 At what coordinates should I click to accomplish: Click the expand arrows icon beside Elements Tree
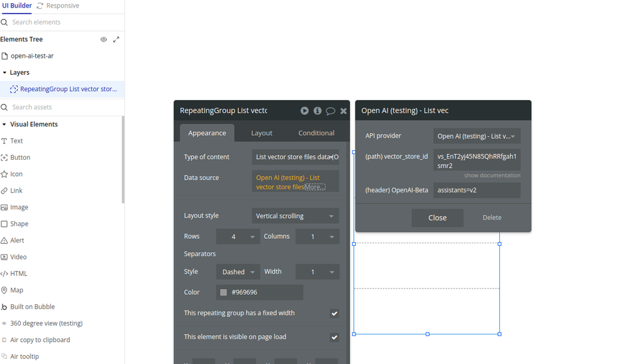(116, 40)
